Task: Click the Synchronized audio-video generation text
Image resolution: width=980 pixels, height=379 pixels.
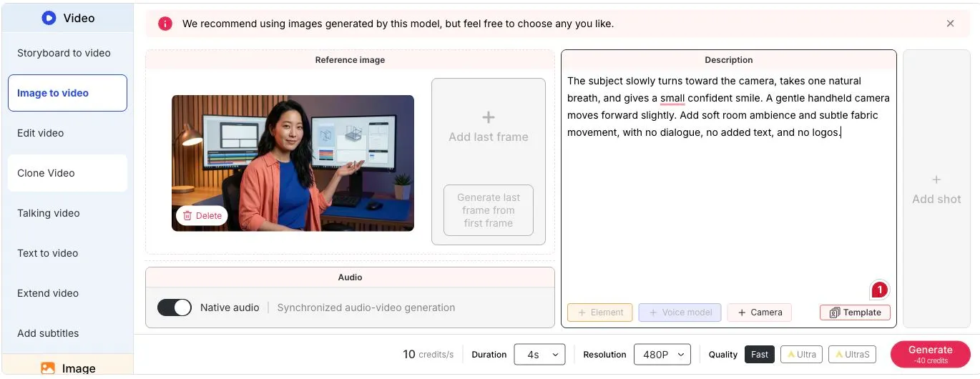Action: (366, 307)
